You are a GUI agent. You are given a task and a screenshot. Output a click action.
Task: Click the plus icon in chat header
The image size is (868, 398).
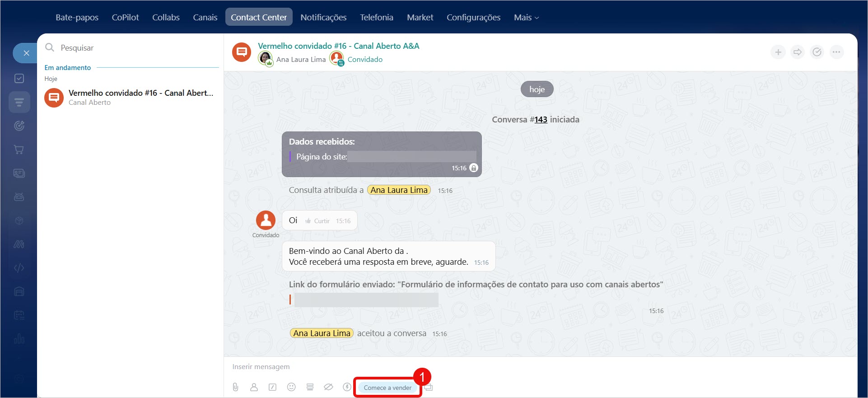pos(778,52)
